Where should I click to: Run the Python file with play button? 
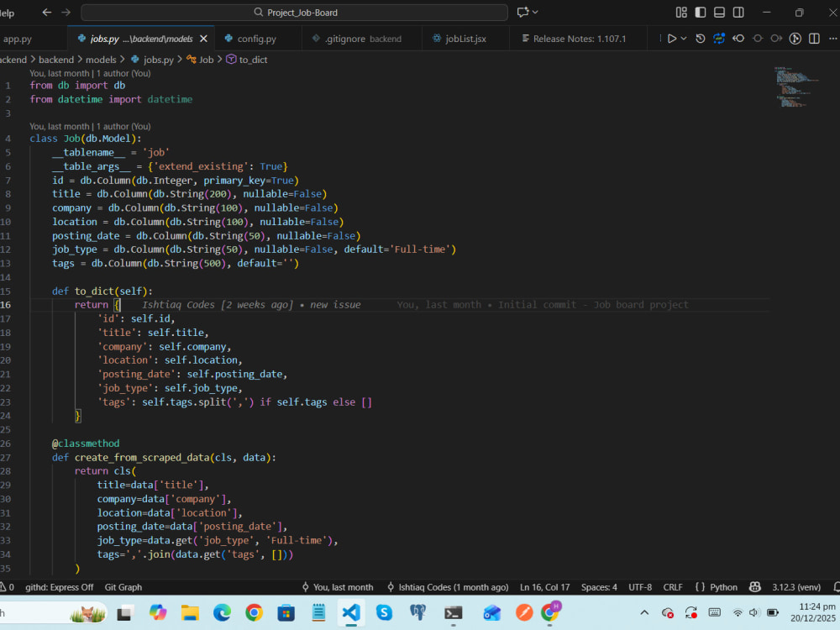click(x=671, y=39)
